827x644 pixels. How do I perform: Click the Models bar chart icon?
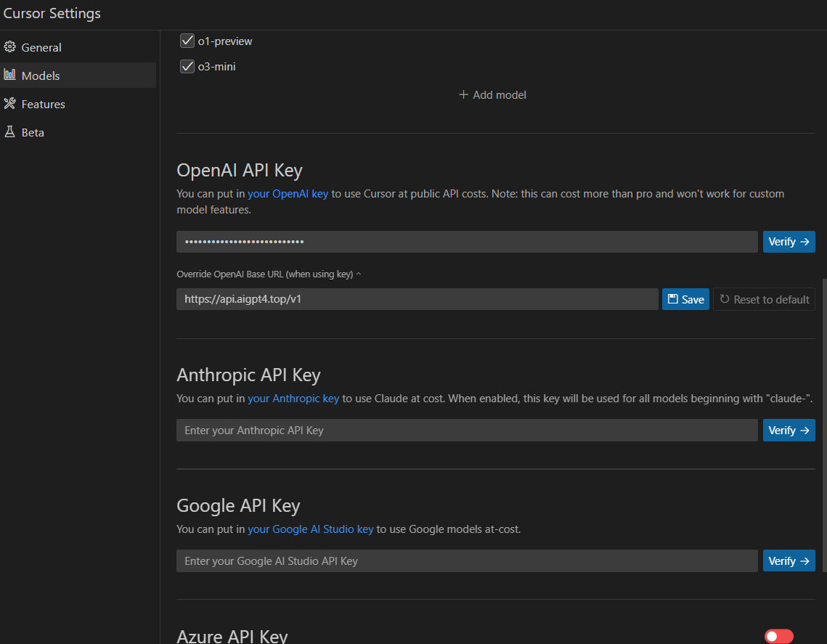pos(9,75)
